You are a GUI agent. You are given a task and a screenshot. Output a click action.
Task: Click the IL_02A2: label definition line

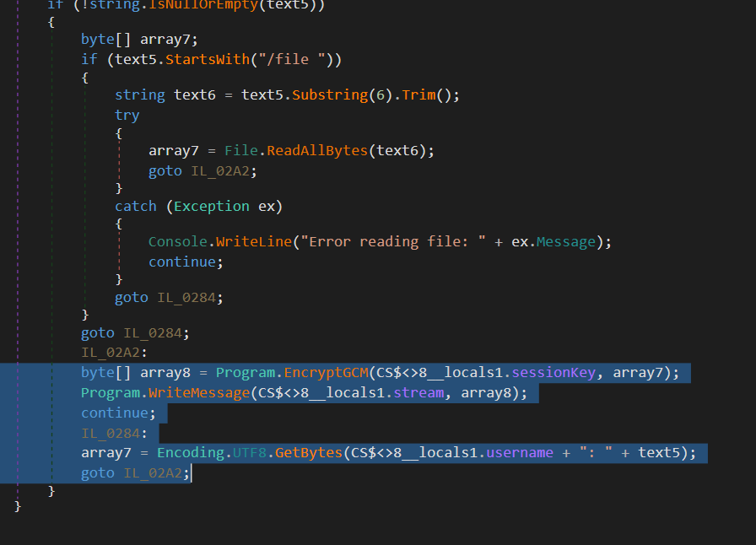(114, 353)
